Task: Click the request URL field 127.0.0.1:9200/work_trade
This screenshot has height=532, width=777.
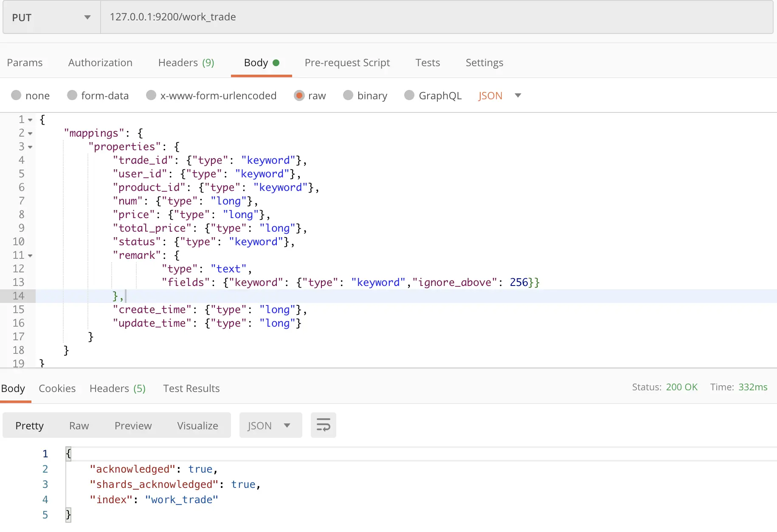Action: tap(436, 17)
